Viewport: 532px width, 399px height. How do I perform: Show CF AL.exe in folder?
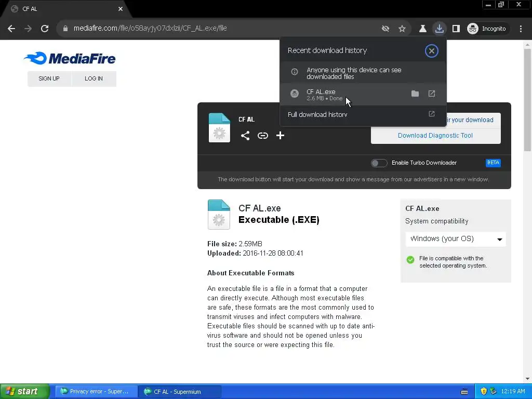click(415, 94)
